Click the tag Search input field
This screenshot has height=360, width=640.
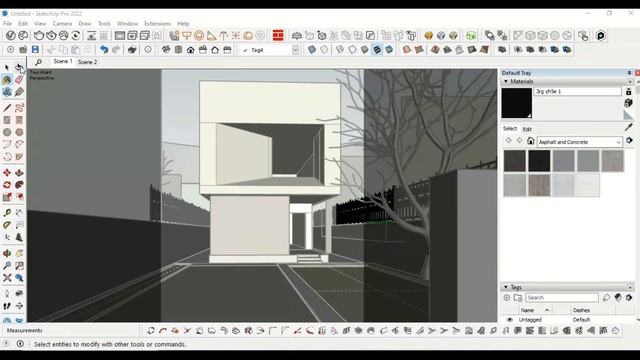562,298
